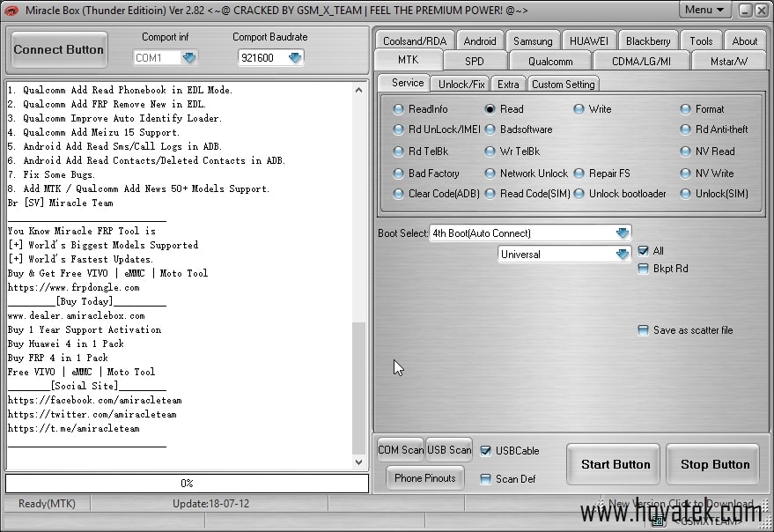Click the COM Scan button
The height and width of the screenshot is (532, 774).
(x=401, y=450)
